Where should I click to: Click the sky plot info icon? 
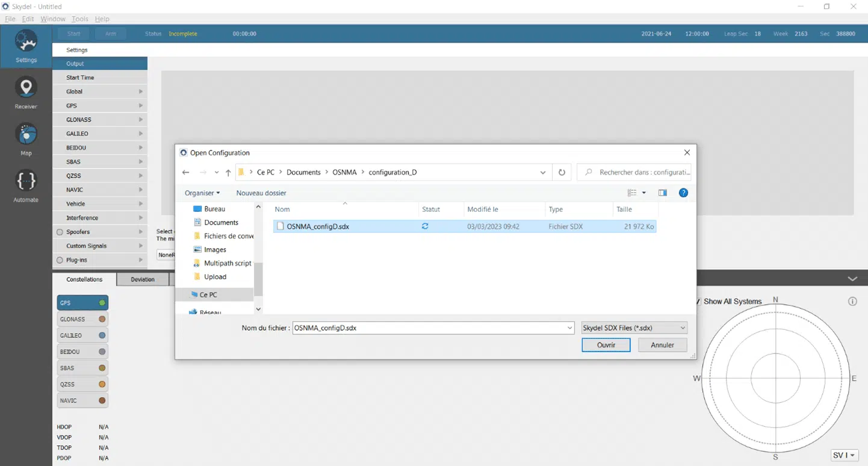(x=852, y=301)
